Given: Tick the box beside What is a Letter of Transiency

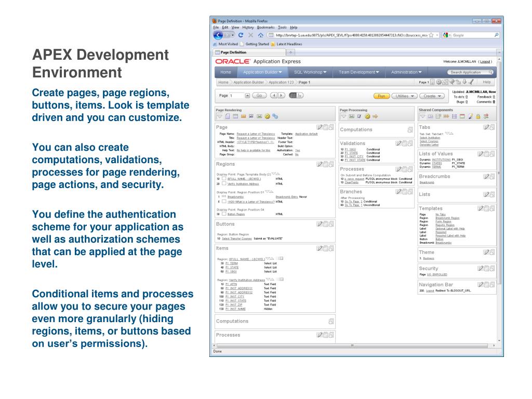Looking at the screenshot, I should click(x=224, y=202).
